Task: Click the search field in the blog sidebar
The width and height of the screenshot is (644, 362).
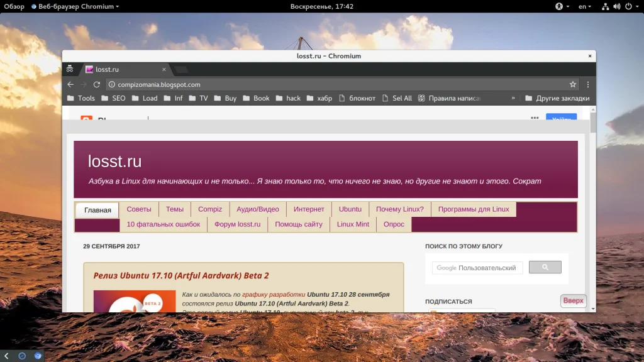Action: tap(477, 268)
